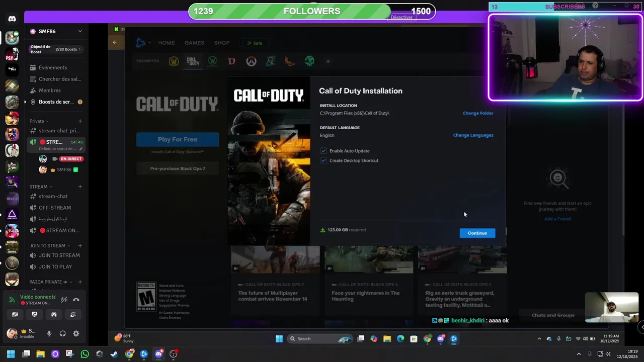Click Pre-purchase Black Ops 7 button

178,168
